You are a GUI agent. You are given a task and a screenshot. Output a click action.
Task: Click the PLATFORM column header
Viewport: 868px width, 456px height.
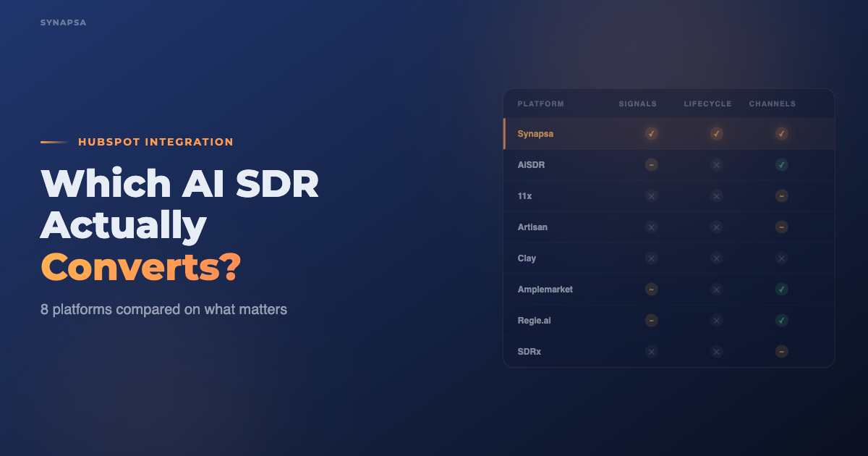pyautogui.click(x=541, y=104)
